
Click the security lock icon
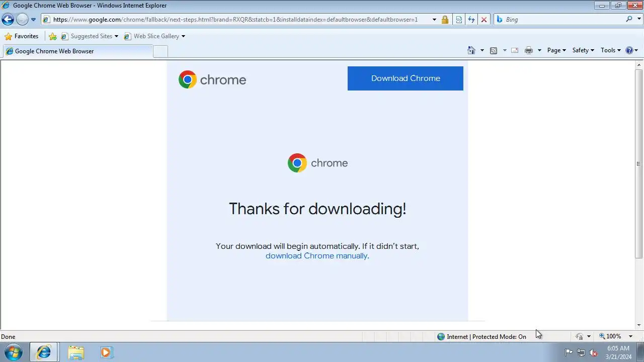[445, 20]
